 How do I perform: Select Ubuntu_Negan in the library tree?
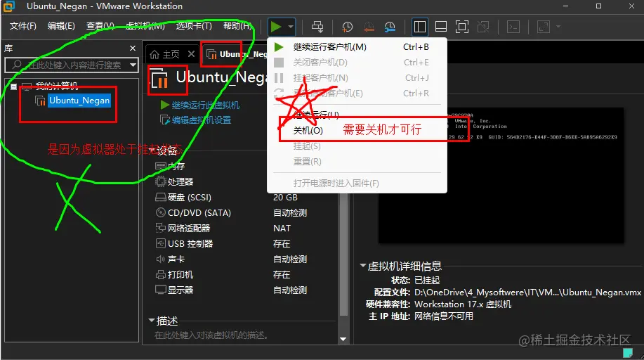[x=79, y=101]
